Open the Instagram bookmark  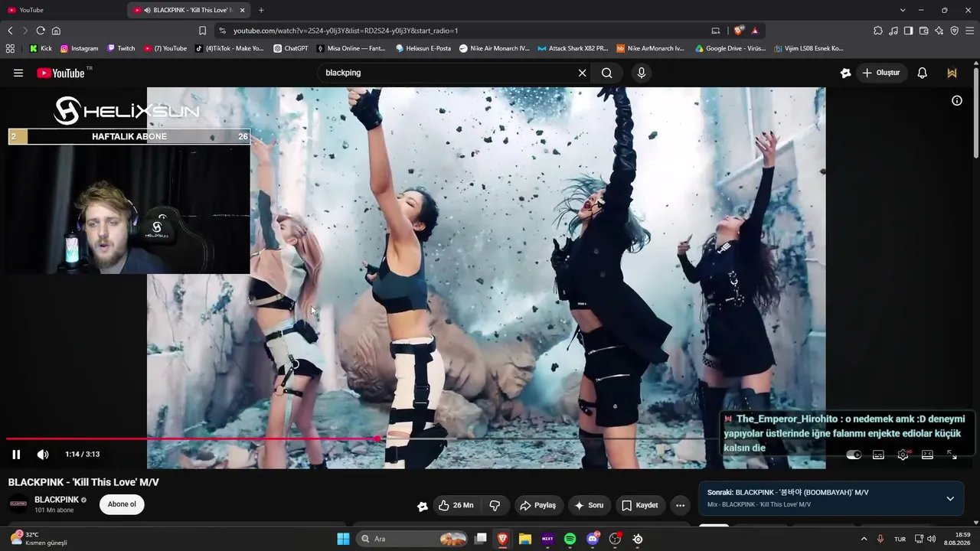(79, 48)
